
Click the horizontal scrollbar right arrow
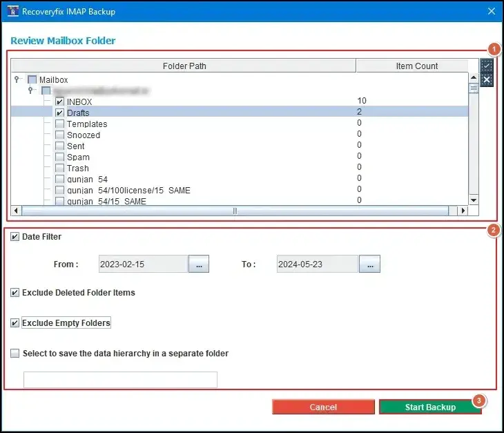click(x=463, y=211)
